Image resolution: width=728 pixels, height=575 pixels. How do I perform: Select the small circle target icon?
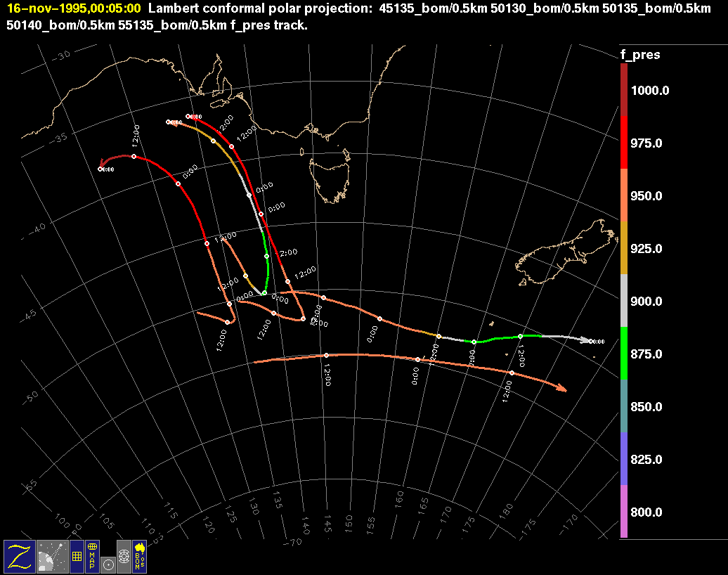point(108,564)
